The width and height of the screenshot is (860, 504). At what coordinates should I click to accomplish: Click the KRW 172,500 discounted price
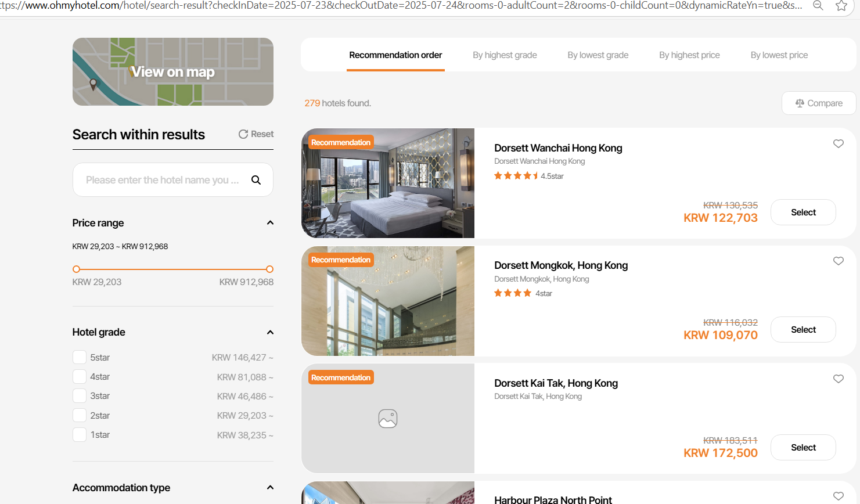pos(721,453)
